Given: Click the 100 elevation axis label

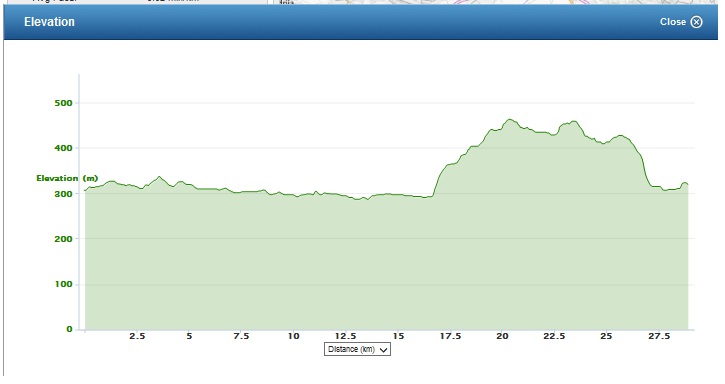Looking at the screenshot, I should (x=64, y=284).
